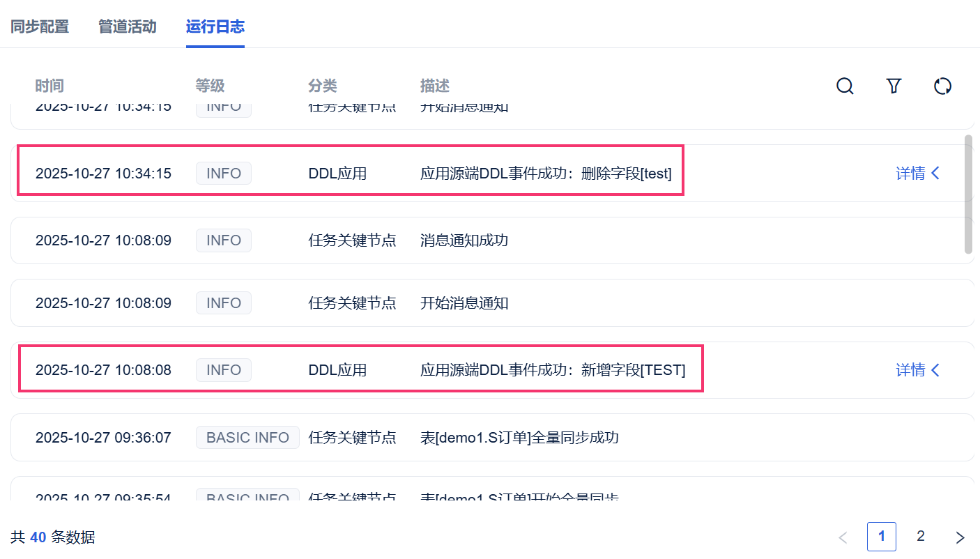Select page 1 in pagination

pyautogui.click(x=882, y=537)
